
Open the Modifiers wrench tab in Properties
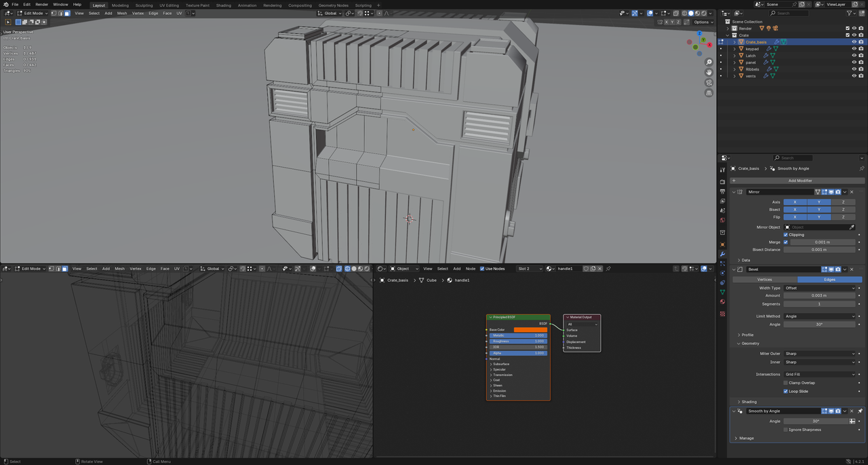click(x=722, y=255)
